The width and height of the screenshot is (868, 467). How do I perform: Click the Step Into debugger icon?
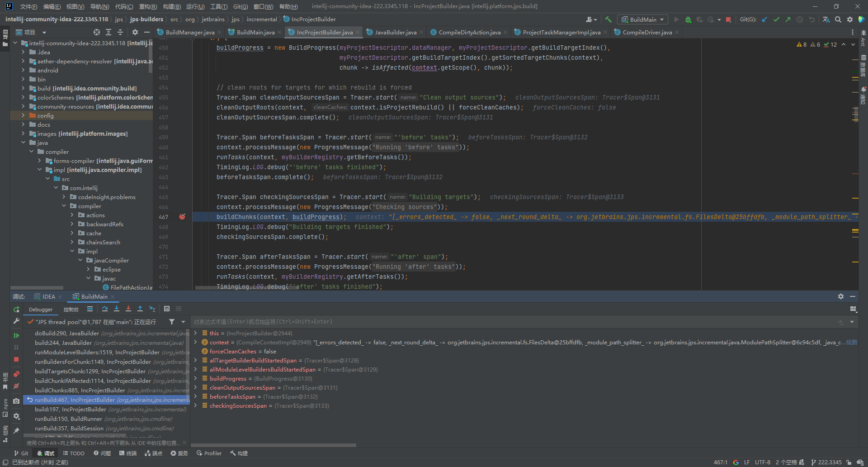pyautogui.click(x=117, y=310)
